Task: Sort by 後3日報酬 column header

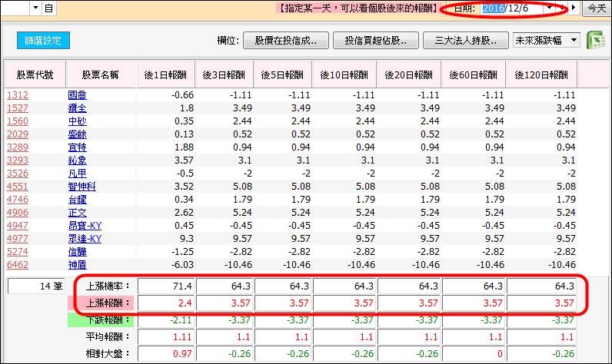Action: click(225, 74)
